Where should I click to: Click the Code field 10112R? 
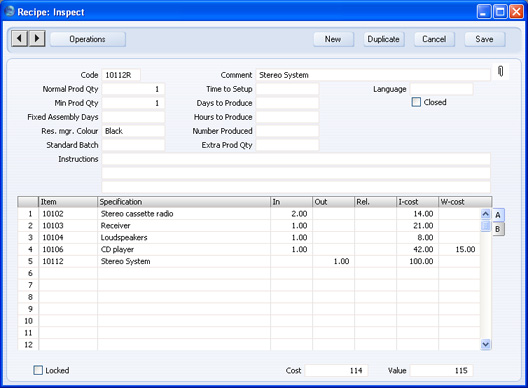(x=121, y=75)
